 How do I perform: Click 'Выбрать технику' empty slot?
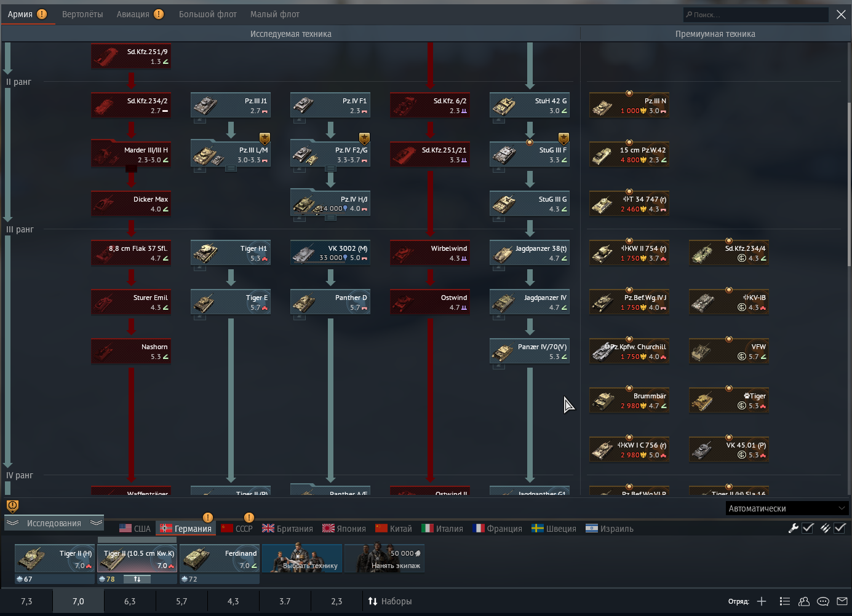click(302, 559)
